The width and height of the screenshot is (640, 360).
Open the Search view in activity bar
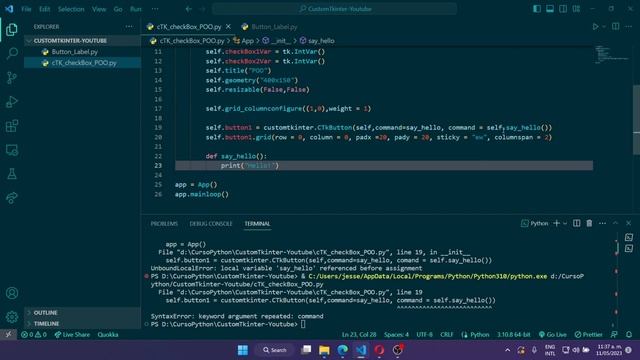(12, 53)
